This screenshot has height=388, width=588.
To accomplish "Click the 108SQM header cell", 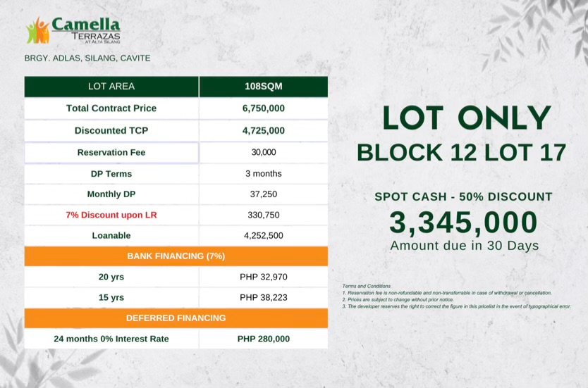I will tap(264, 87).
